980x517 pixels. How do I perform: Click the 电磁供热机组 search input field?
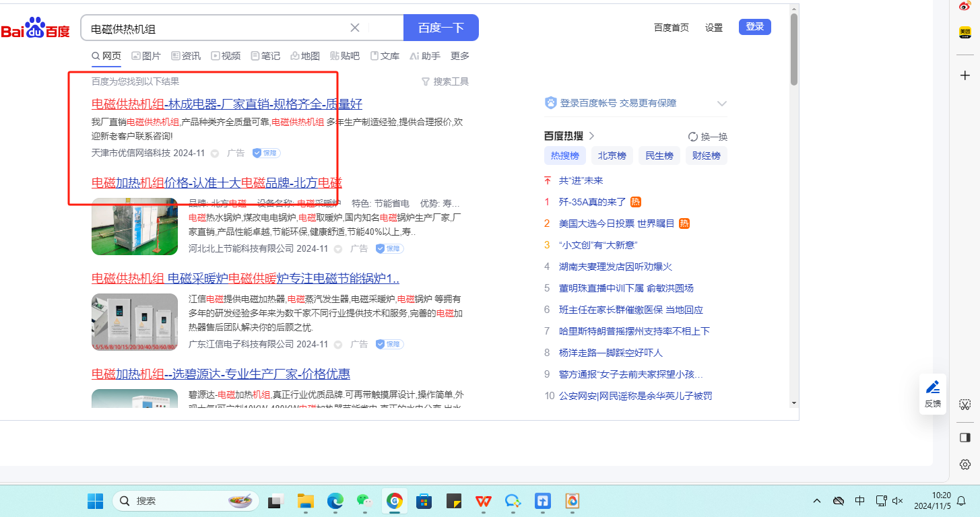click(216, 28)
